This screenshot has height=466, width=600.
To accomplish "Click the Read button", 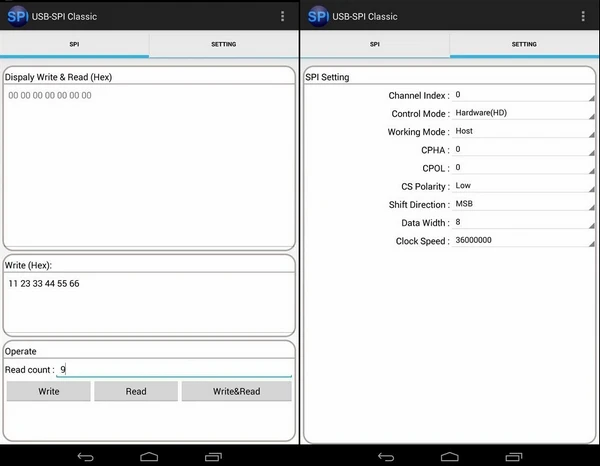I will 136,391.
